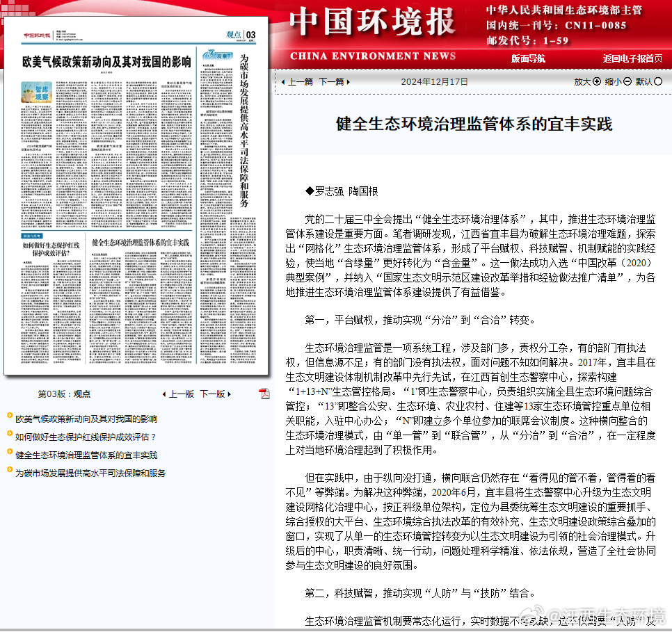Screen dimensions: 672x632
Task: Click 欧美气候政策新动向 headline on page thumbnail
Action: point(106,62)
